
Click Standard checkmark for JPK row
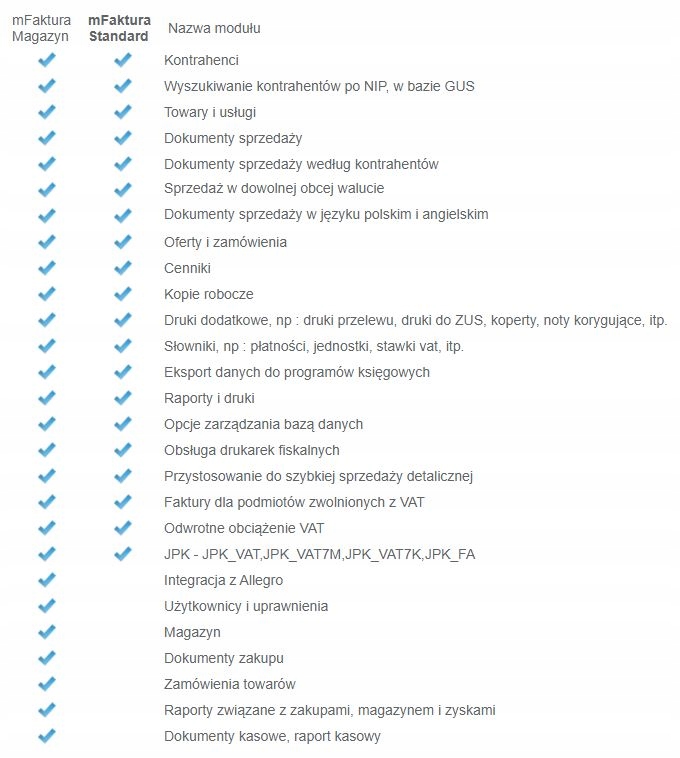point(122,554)
